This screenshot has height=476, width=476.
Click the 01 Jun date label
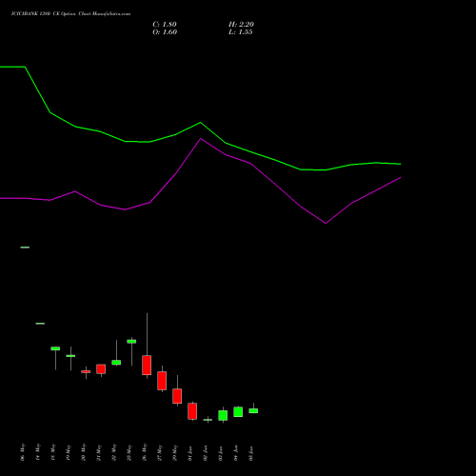point(190,452)
